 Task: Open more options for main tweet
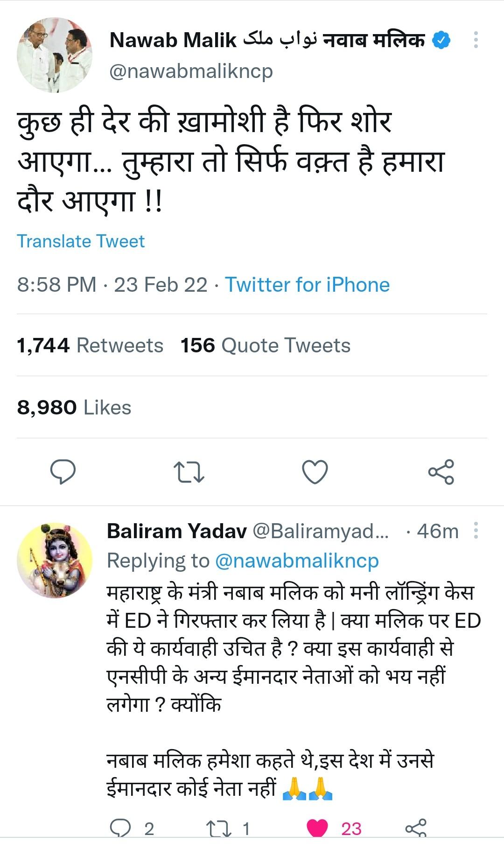pos(476,40)
